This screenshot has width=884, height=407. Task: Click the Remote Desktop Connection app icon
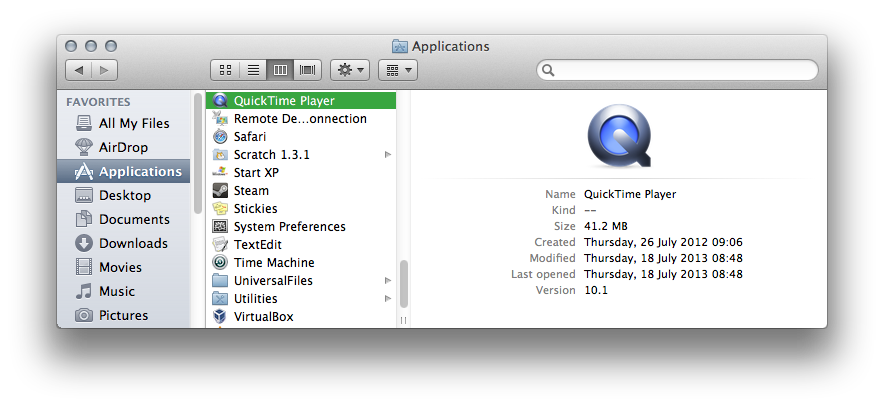[x=220, y=119]
